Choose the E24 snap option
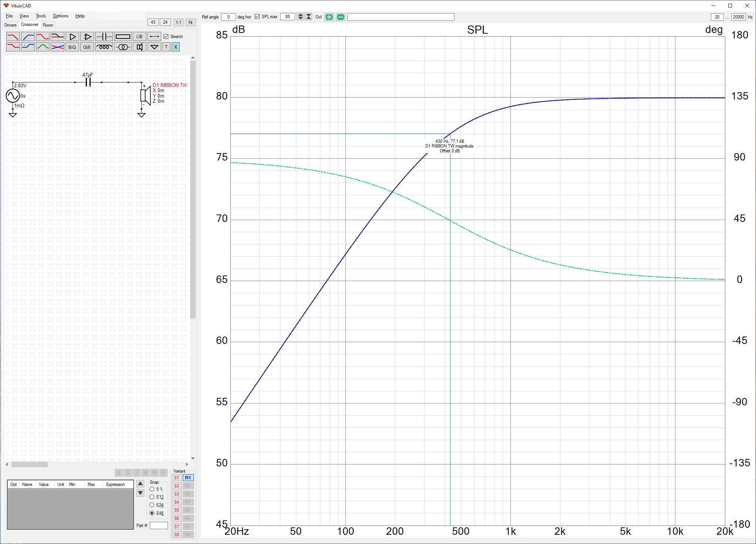 (152, 505)
